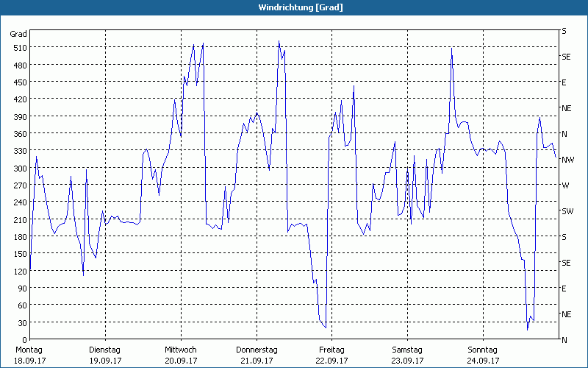
Task: Click the 360 axis value
Action: [x=21, y=134]
